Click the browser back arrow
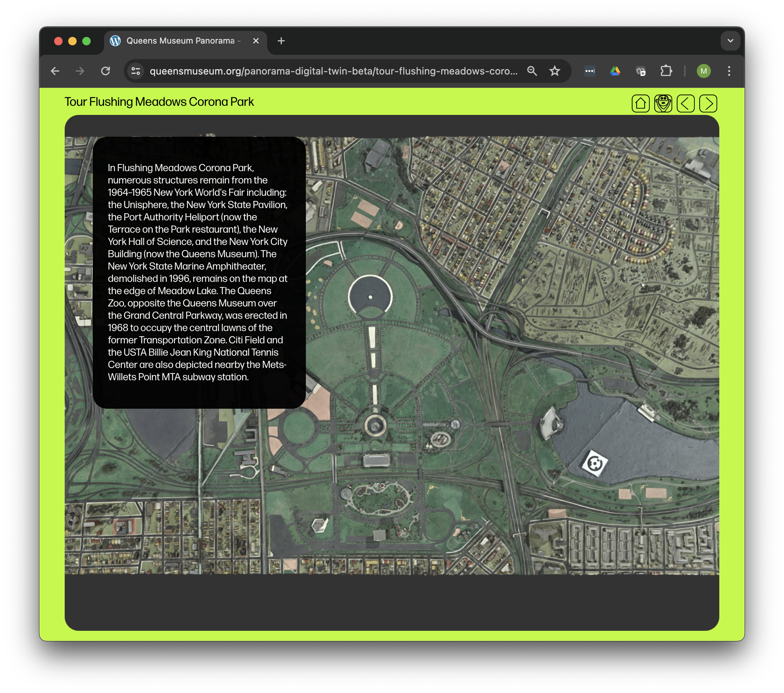Screen dimensions: 784x693 click(55, 71)
